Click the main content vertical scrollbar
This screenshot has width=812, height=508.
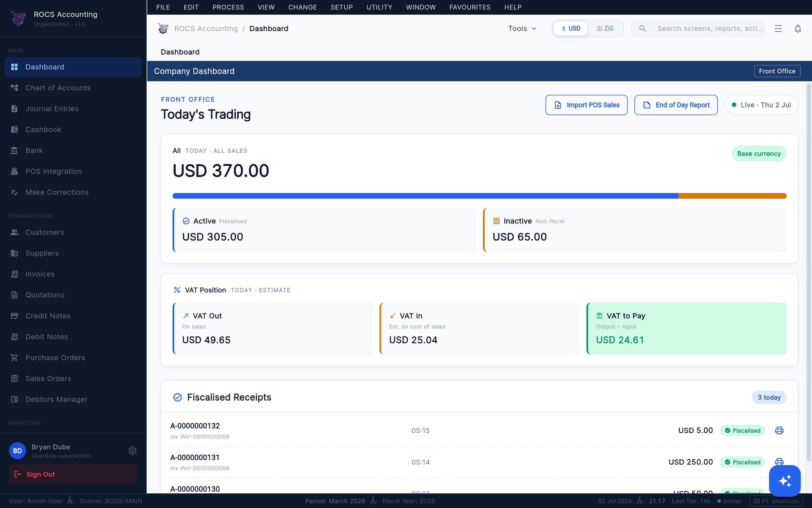point(809,272)
